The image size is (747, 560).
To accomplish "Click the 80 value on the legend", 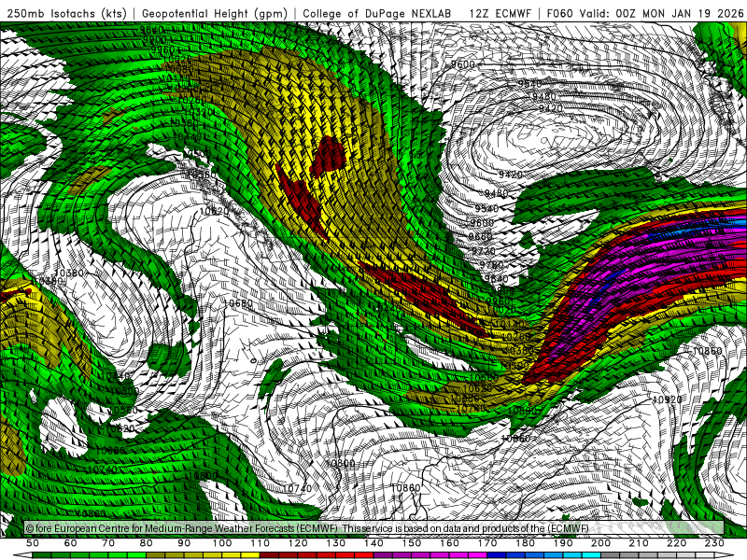I will click(x=147, y=543).
